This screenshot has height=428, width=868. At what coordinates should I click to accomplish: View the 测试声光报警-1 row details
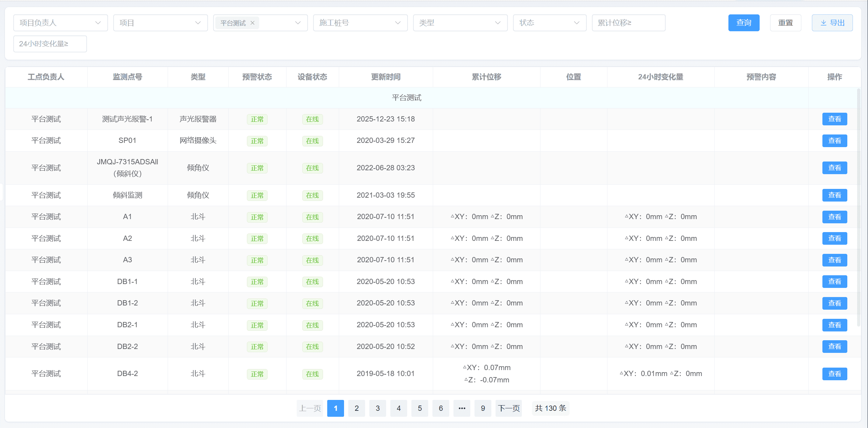tap(835, 119)
